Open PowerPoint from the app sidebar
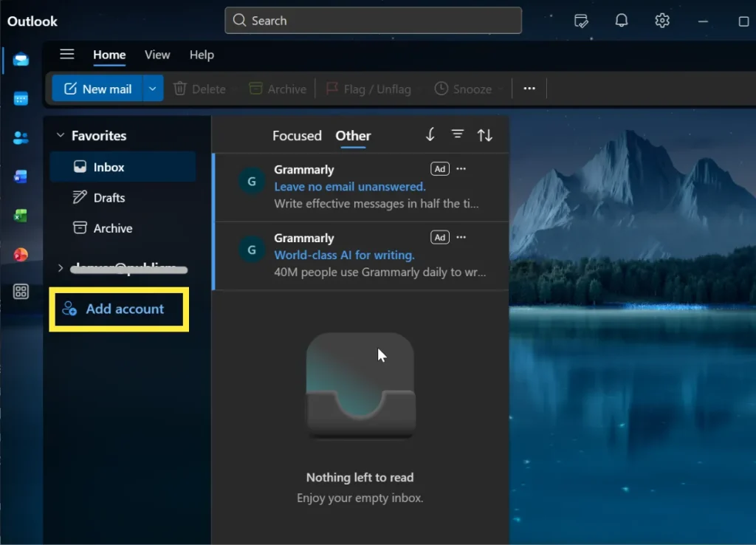756x545 pixels. coord(20,255)
